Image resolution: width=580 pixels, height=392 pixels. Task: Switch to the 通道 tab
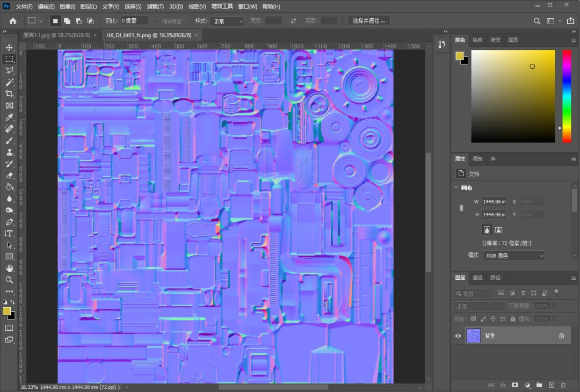point(477,278)
